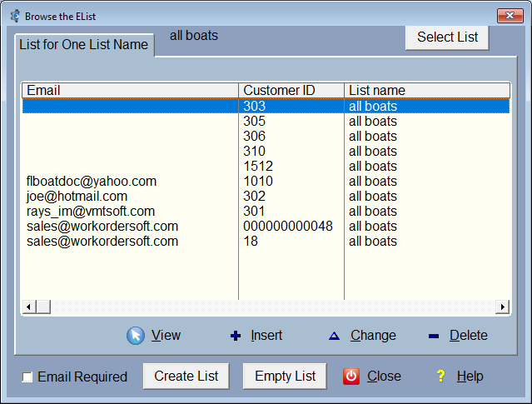Click the View label

[166, 336]
